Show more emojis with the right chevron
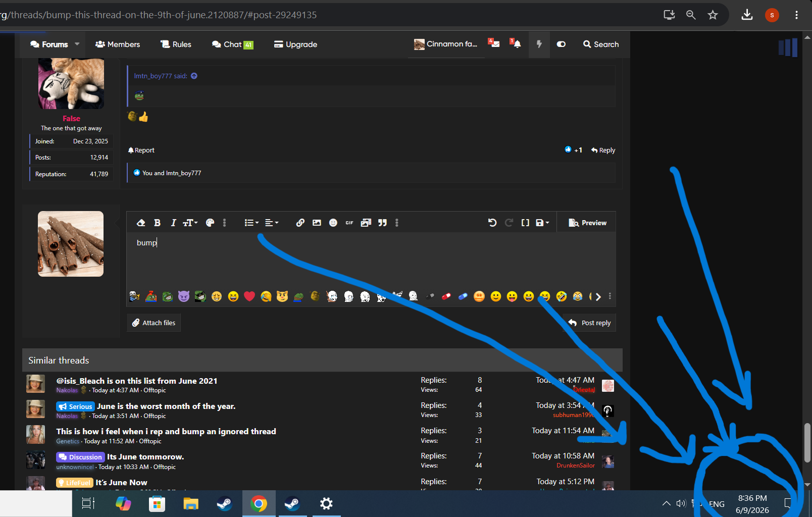The image size is (812, 517). coord(598,297)
